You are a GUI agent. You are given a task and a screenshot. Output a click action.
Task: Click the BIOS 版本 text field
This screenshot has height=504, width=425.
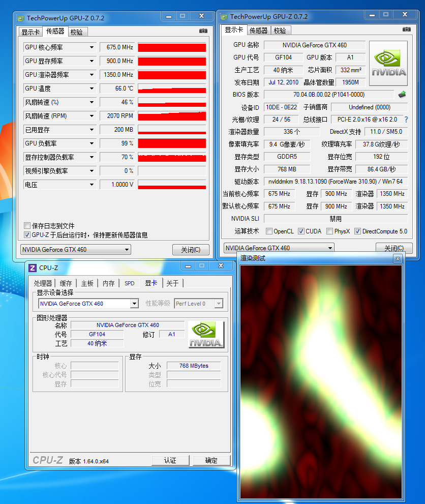pyautogui.click(x=328, y=95)
